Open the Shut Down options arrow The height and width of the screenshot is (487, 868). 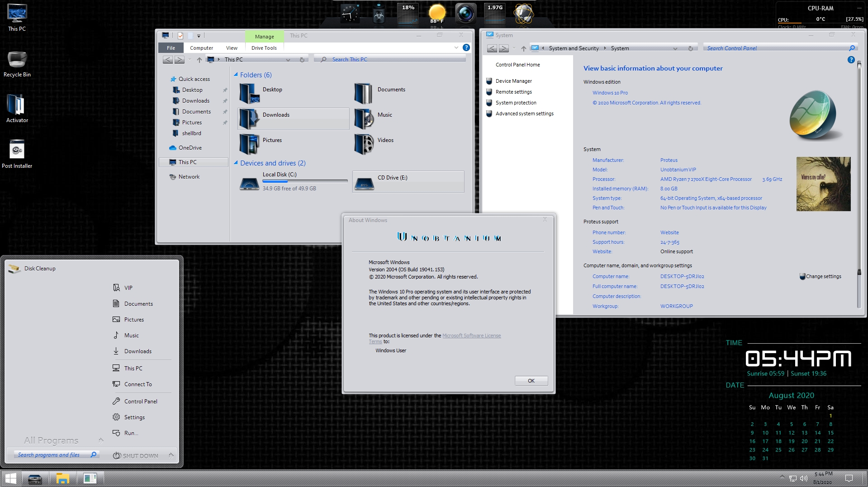(171, 455)
